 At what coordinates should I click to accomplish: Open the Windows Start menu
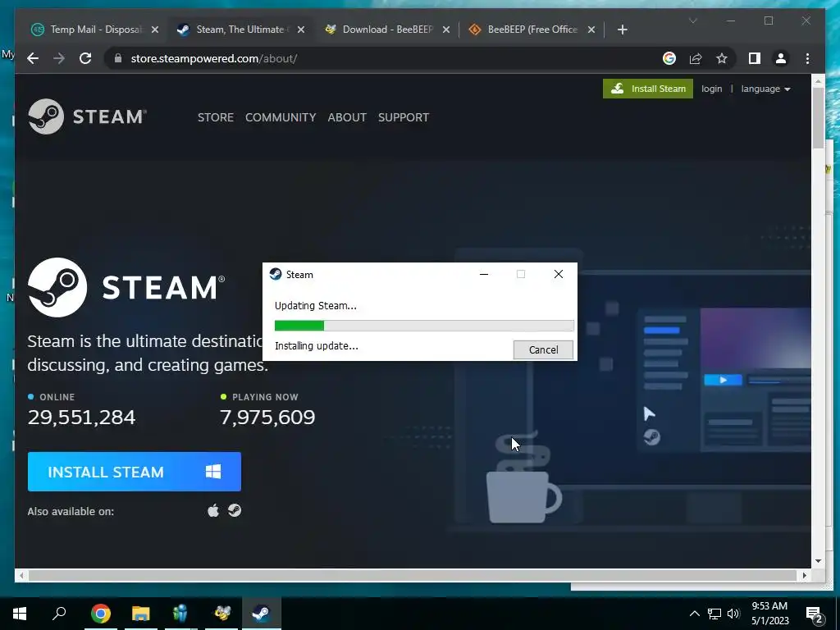(x=20, y=614)
